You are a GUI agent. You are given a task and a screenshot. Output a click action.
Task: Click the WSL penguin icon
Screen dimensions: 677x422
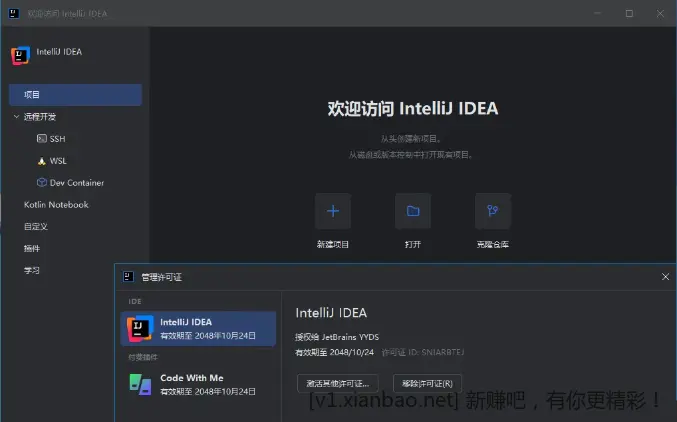coord(41,161)
